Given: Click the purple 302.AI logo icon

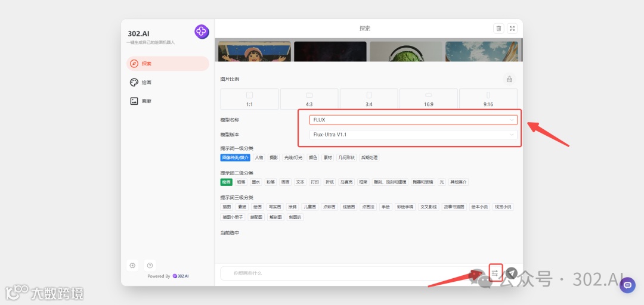Looking at the screenshot, I should (202, 32).
